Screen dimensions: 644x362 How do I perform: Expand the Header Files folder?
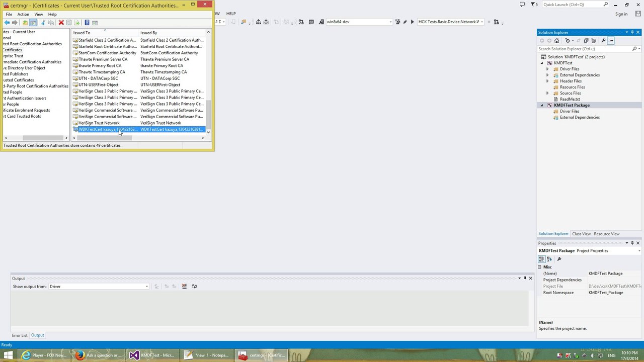[x=547, y=81]
